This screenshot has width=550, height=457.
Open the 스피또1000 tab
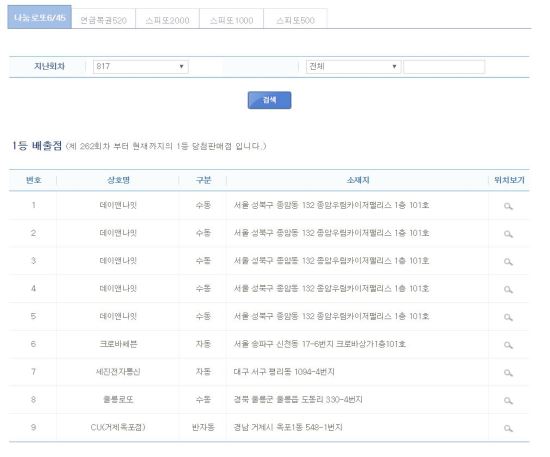(x=232, y=19)
